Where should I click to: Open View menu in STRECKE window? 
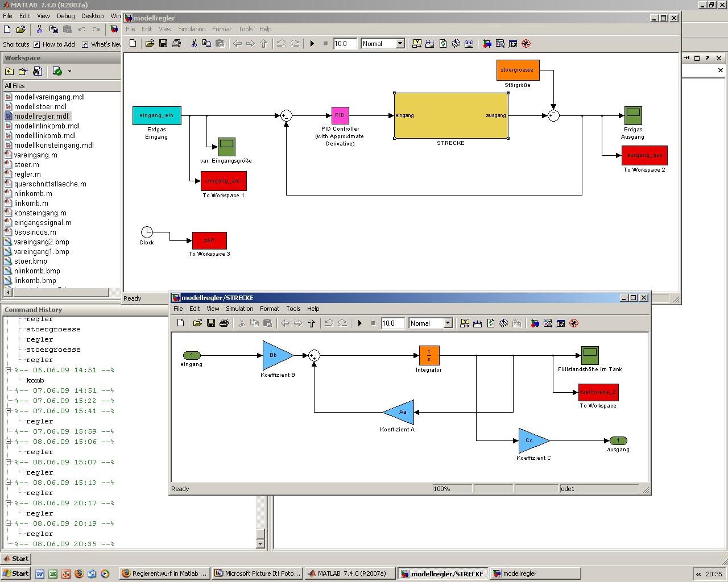213,309
